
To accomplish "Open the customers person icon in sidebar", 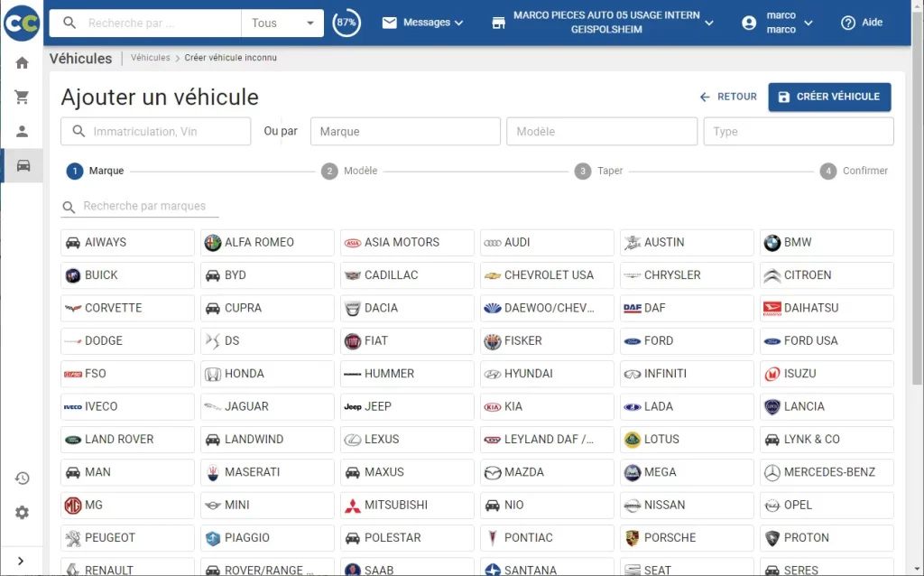I will point(22,131).
